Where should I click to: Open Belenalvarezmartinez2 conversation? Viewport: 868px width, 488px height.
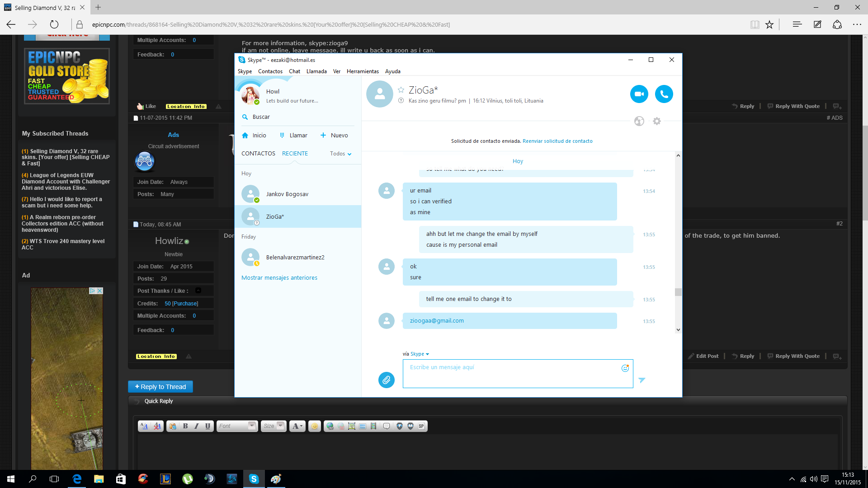tap(298, 258)
